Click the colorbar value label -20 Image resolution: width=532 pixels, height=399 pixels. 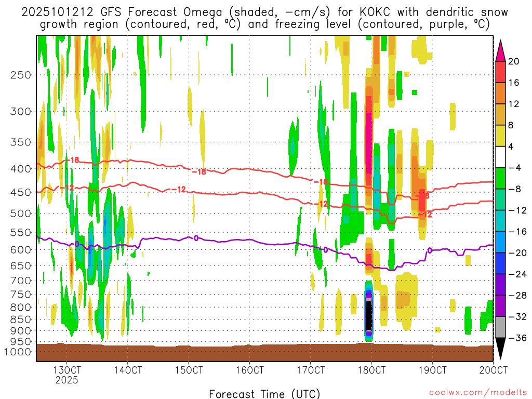pyautogui.click(x=517, y=253)
